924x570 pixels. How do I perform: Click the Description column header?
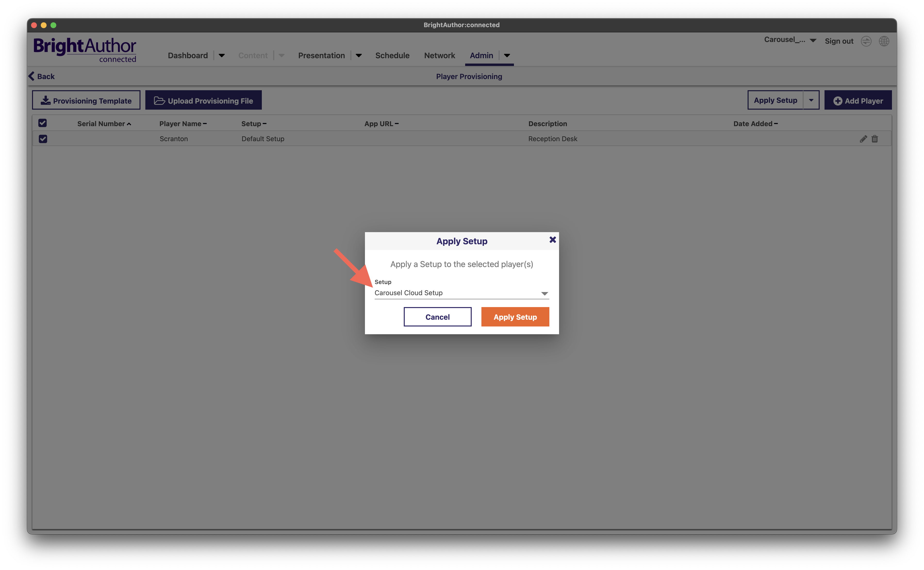(x=547, y=124)
